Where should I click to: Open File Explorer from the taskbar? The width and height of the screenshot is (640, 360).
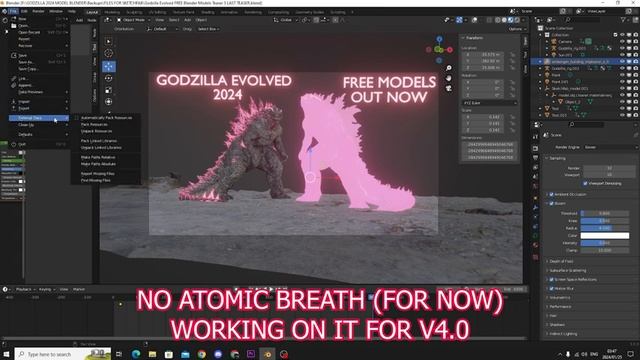152,354
